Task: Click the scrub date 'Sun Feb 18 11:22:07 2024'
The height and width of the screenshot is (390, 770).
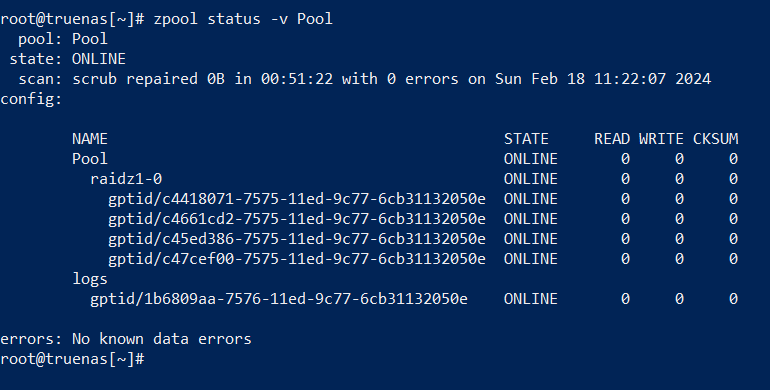Action: [603, 79]
